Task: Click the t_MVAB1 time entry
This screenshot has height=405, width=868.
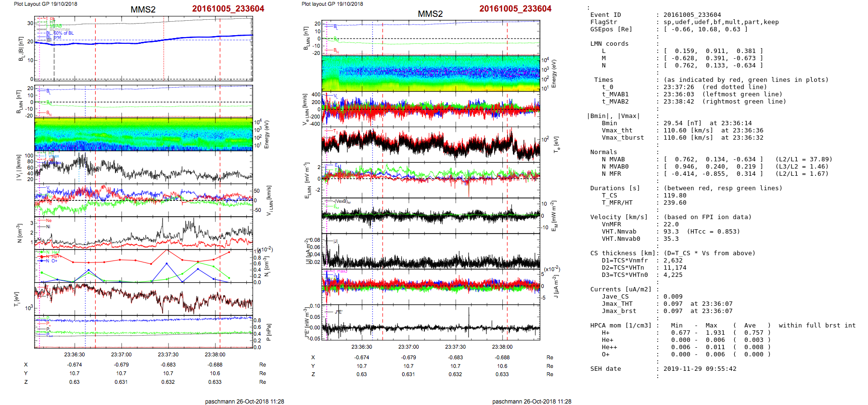Action: click(x=615, y=94)
